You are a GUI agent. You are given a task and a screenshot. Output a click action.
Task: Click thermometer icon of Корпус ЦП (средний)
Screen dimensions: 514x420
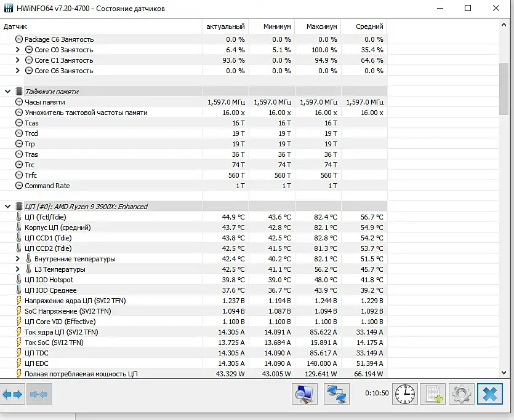click(x=18, y=227)
